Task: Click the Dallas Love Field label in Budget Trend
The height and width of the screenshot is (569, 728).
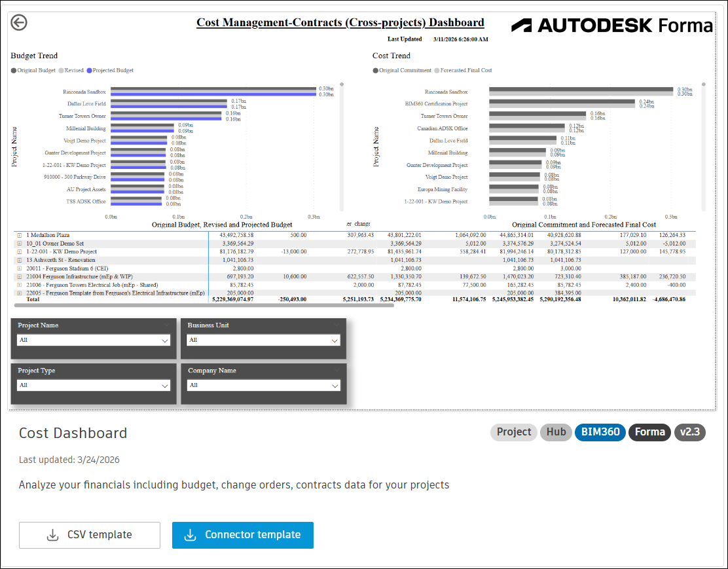Action: click(x=86, y=104)
